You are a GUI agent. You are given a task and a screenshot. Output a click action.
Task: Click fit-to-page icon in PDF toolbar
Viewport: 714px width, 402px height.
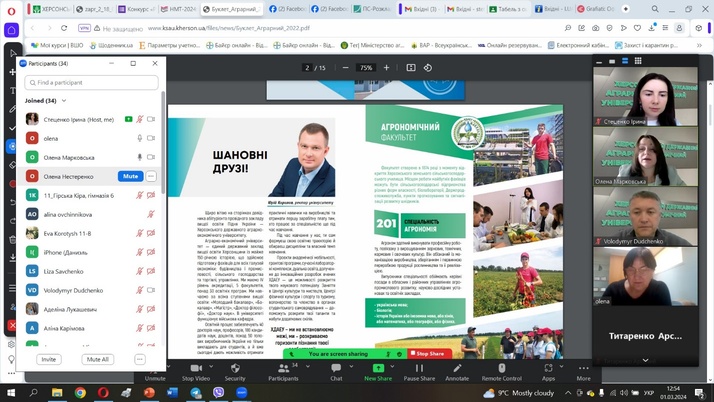pos(411,68)
